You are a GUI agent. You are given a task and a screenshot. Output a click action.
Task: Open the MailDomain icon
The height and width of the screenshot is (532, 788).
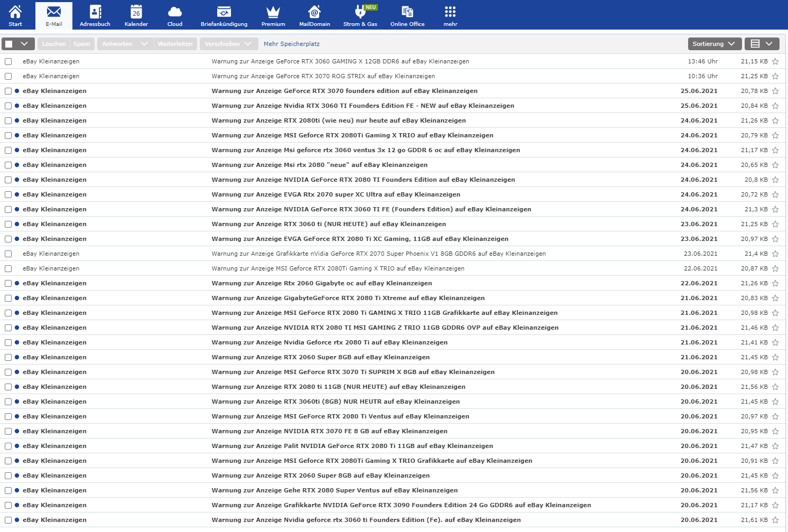click(x=314, y=12)
